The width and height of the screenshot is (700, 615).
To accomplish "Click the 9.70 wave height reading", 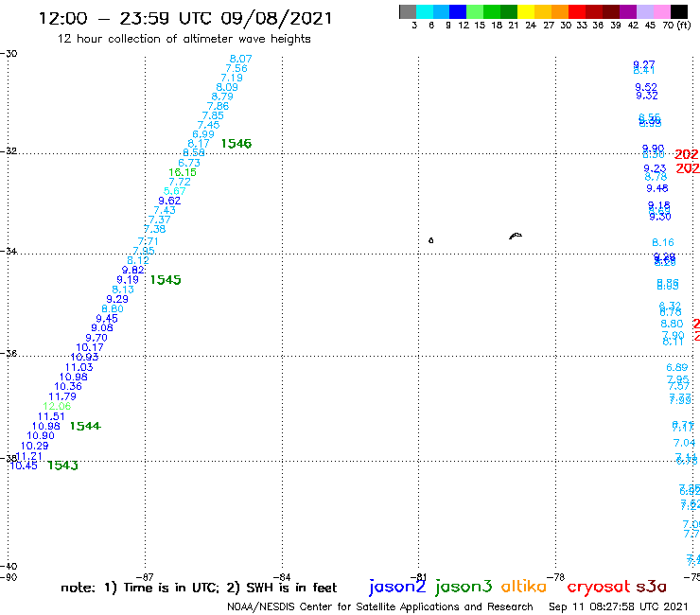I will [x=96, y=338].
